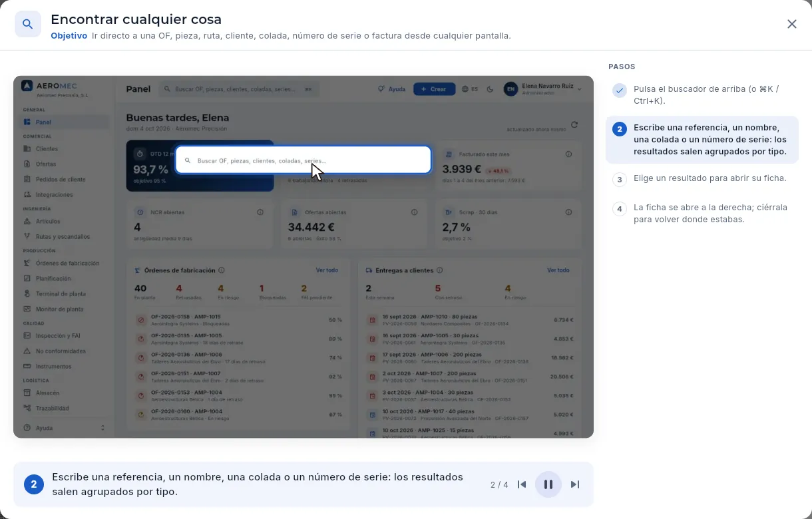Image resolution: width=812 pixels, height=519 pixels.
Task: Click the info icon on 'NCR abiertas' card
Action: [260, 212]
